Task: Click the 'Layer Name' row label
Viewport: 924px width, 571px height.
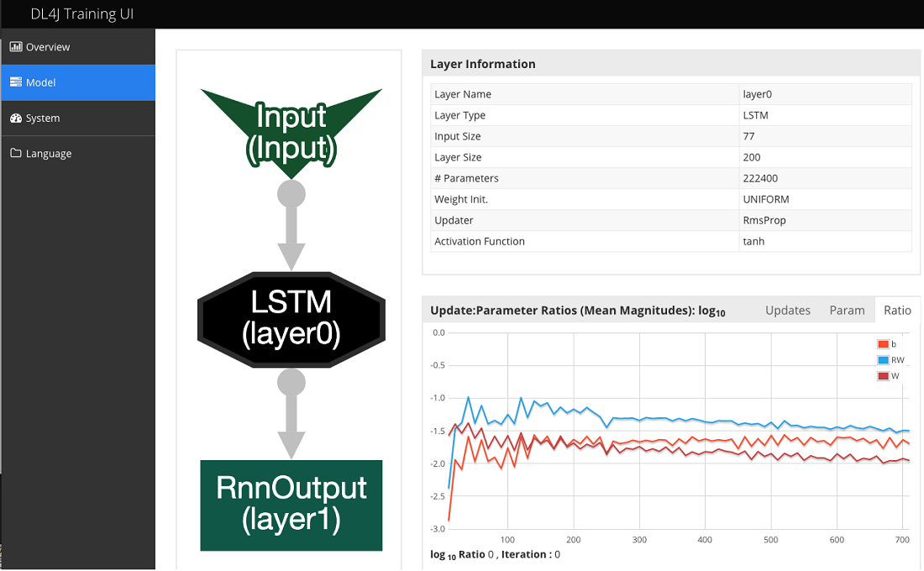Action: [463, 94]
